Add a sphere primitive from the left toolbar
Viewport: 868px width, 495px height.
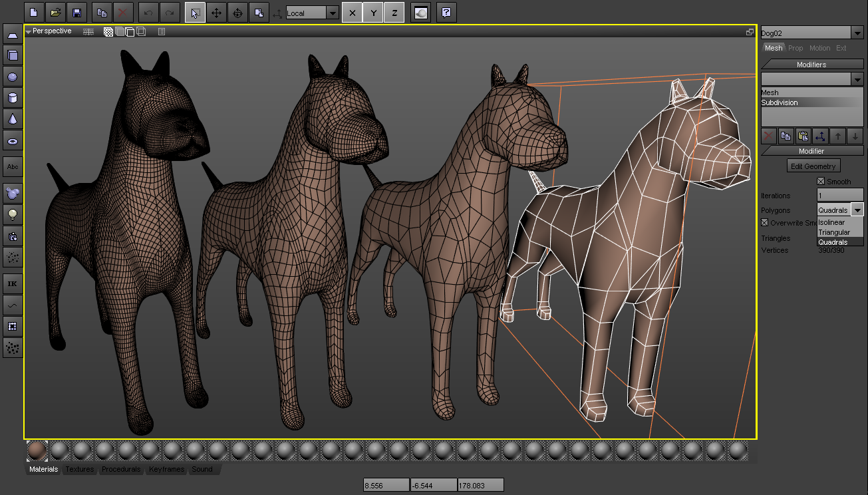(x=12, y=77)
